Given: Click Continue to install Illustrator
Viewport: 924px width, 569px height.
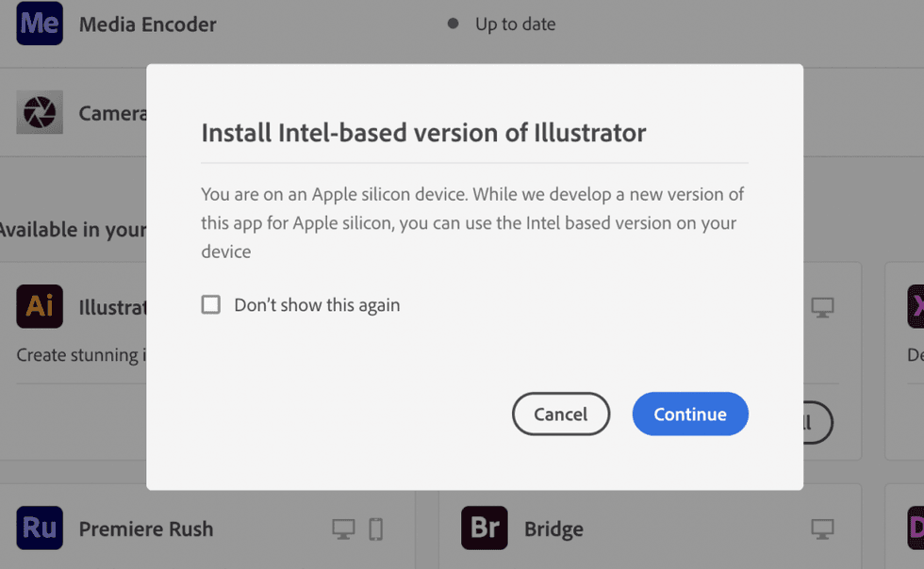Looking at the screenshot, I should point(690,415).
